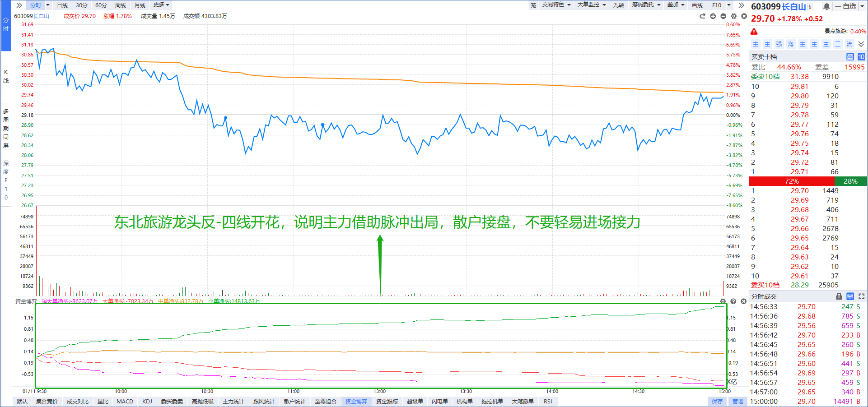The image size is (868, 407).
Task: Open the 自选 dropdown arrow
Action: (x=862, y=6)
